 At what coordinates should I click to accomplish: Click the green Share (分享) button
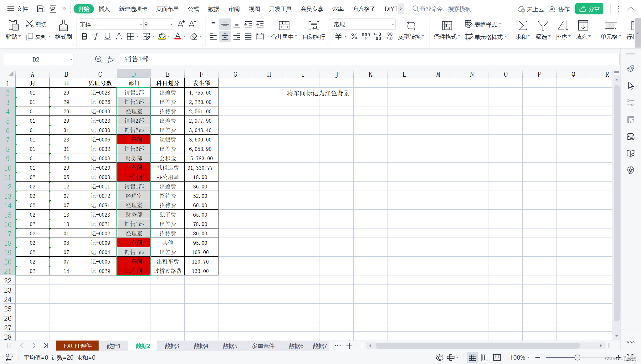tap(589, 9)
